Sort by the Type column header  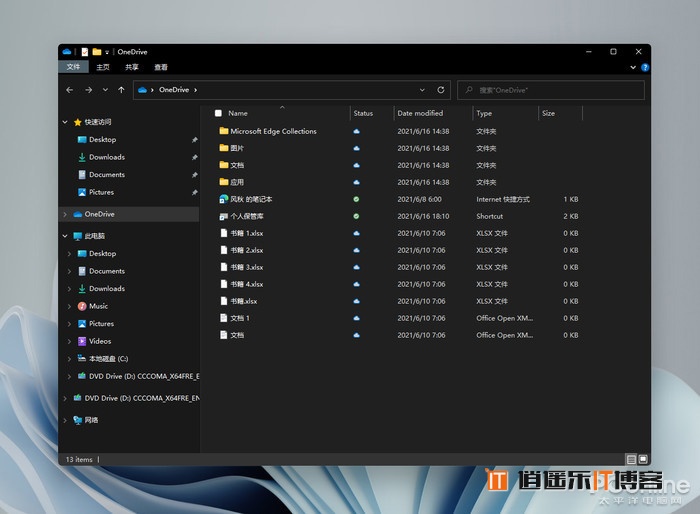(484, 113)
